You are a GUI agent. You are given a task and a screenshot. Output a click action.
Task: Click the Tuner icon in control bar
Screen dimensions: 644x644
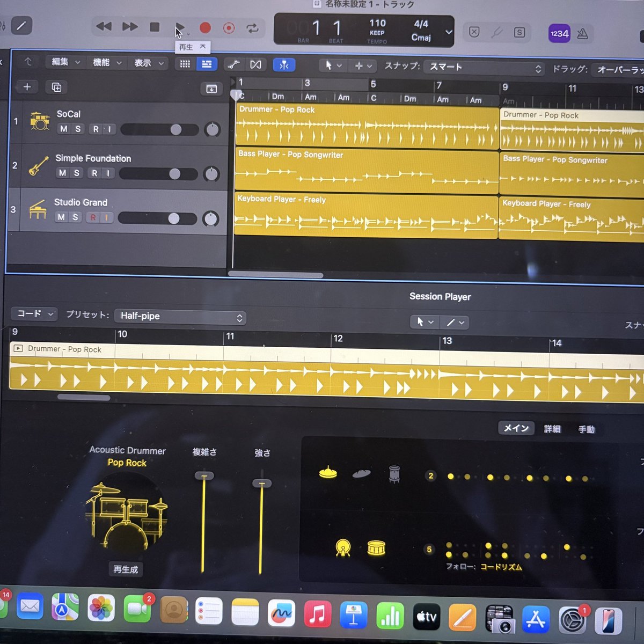497,32
